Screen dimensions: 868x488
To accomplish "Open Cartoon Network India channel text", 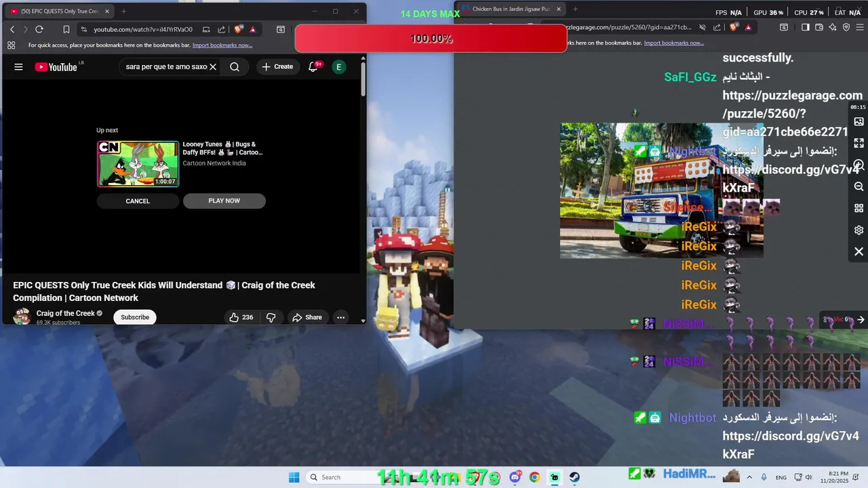I will coord(214,163).
